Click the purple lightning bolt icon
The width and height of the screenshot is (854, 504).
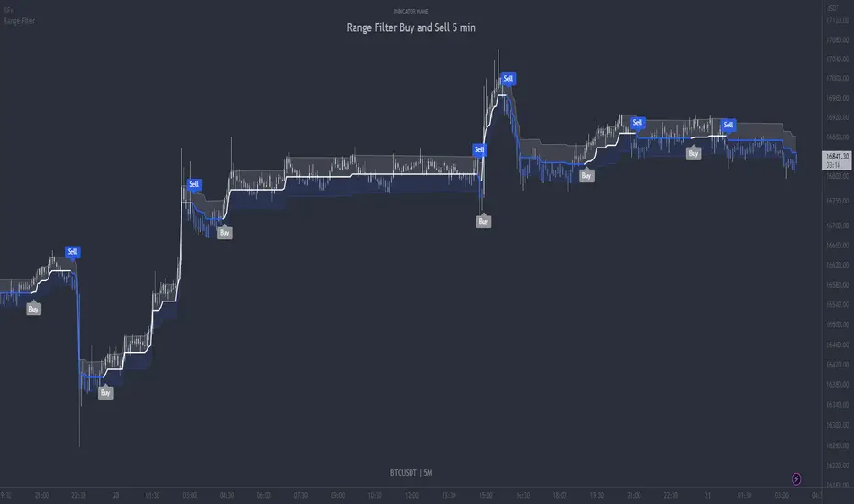coord(795,479)
